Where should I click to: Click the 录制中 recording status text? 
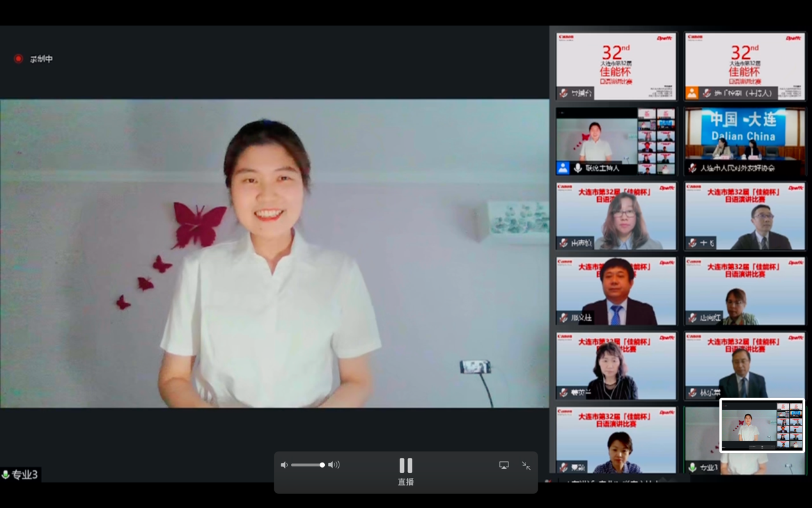(42, 59)
